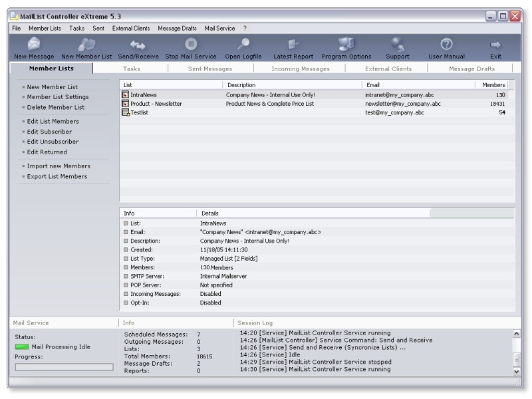Click the MailList Controller title bar icon
532x399 pixels.
(14, 16)
